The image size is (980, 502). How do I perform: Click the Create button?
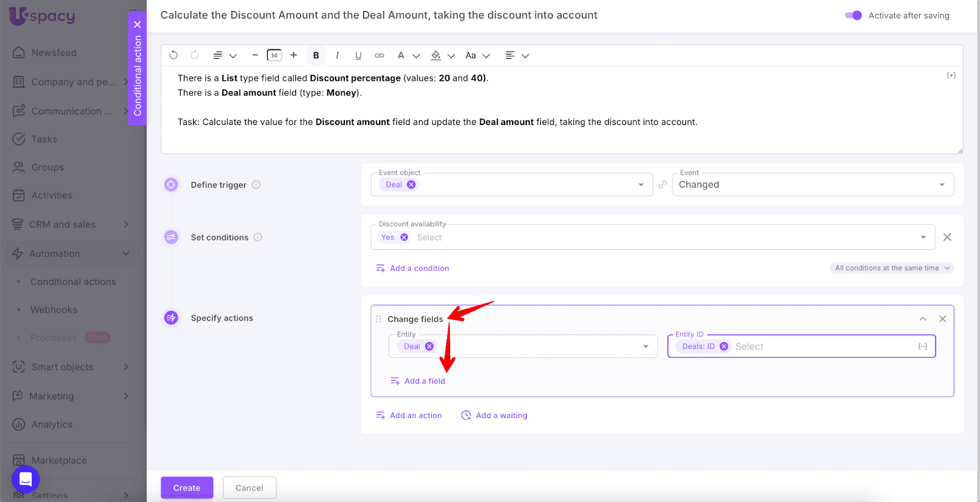point(187,488)
